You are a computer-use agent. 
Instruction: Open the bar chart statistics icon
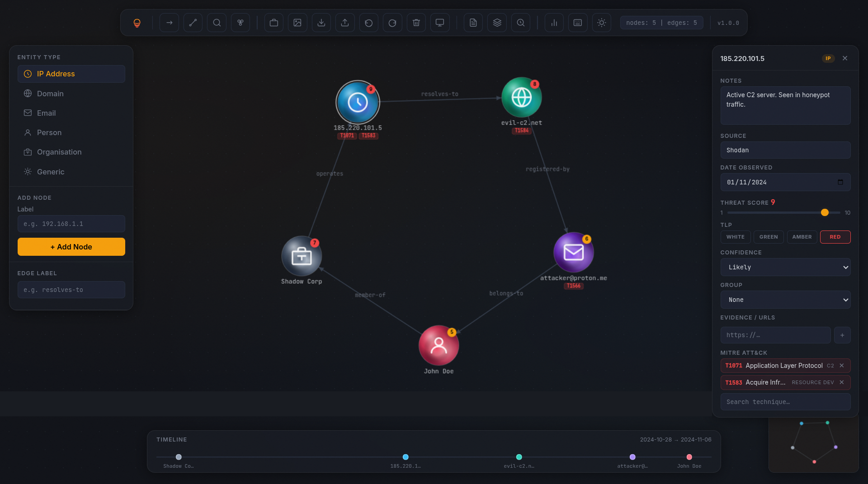point(554,23)
